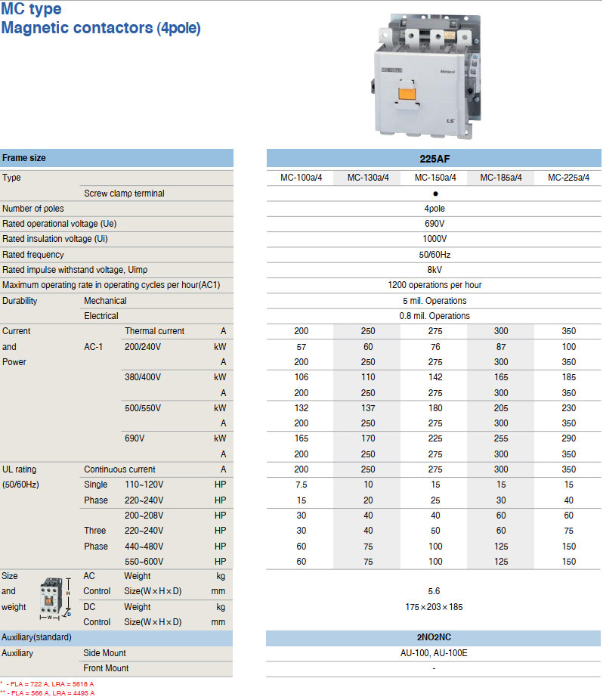Click the 'DC' control label
603x700 pixels.
[x=89, y=607]
